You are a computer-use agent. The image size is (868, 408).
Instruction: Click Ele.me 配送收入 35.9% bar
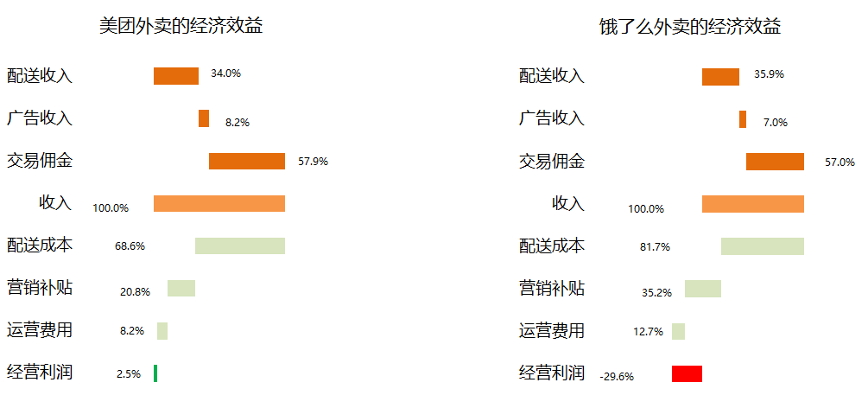pyautogui.click(x=720, y=76)
